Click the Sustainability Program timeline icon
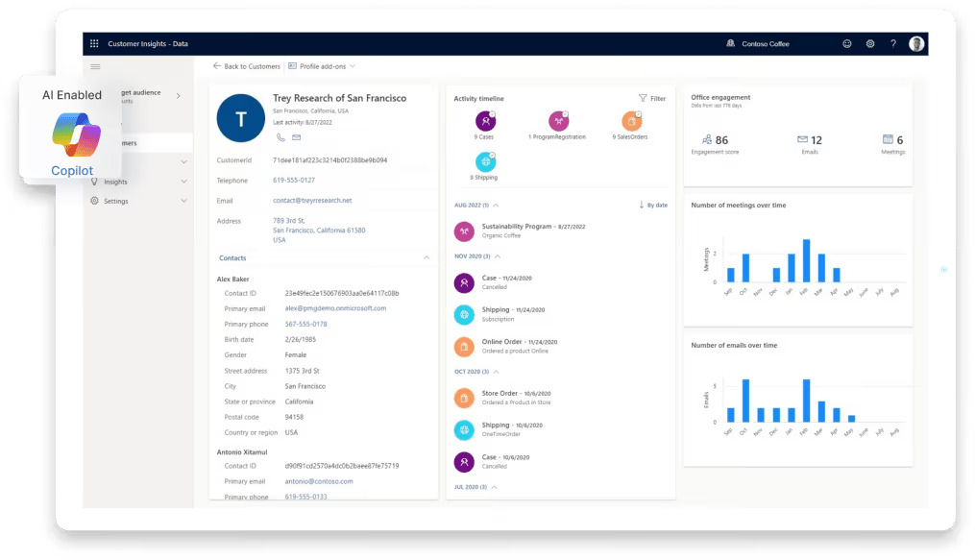Image resolution: width=975 pixels, height=560 pixels. [465, 231]
